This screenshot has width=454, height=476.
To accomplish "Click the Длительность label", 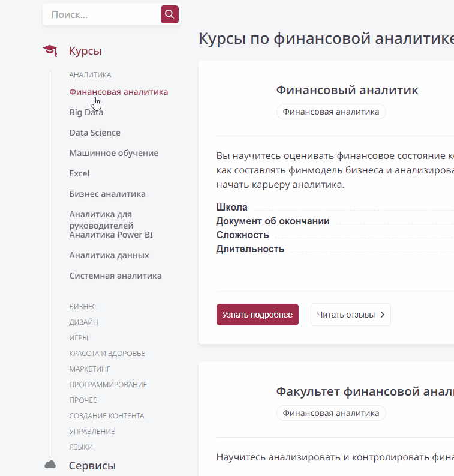I will click(x=250, y=249).
